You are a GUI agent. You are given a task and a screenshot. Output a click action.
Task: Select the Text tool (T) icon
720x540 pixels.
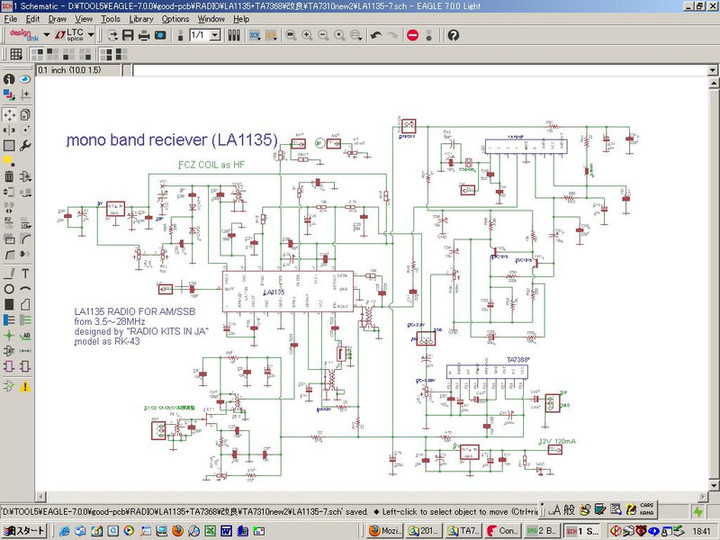click(25, 273)
